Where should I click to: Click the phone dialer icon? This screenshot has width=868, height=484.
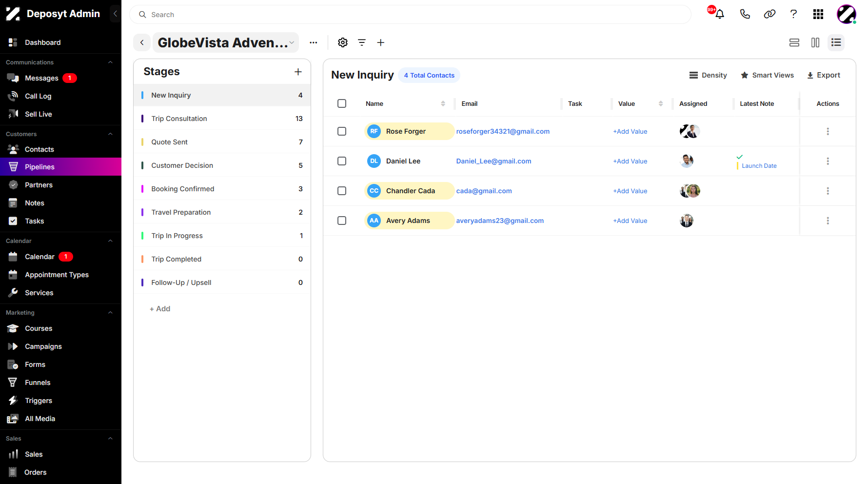[x=745, y=14]
